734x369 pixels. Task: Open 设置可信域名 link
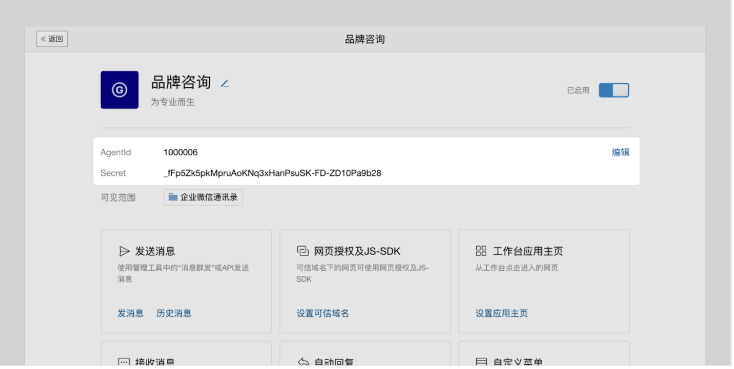pos(323,313)
